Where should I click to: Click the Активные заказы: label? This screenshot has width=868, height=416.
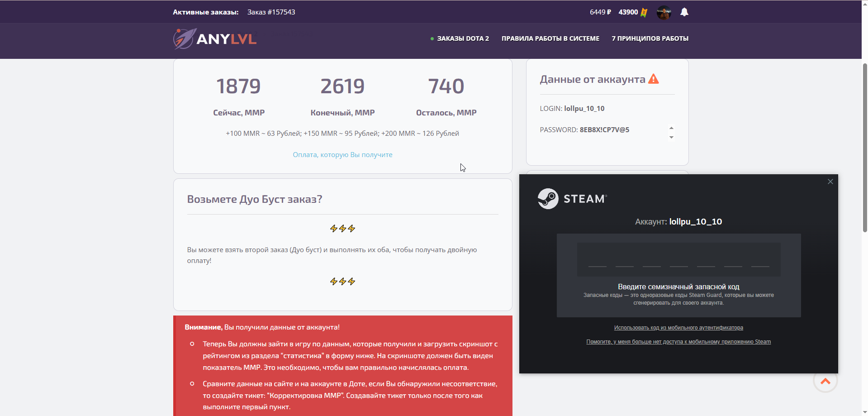tap(205, 12)
